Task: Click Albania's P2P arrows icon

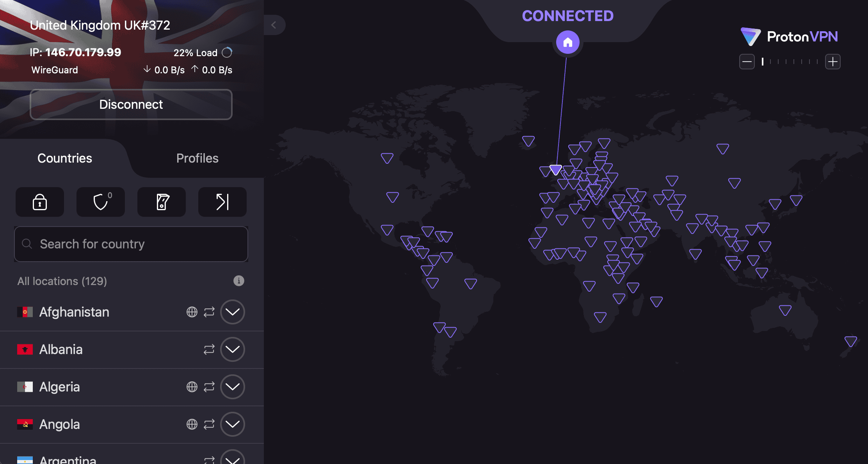Action: tap(209, 349)
